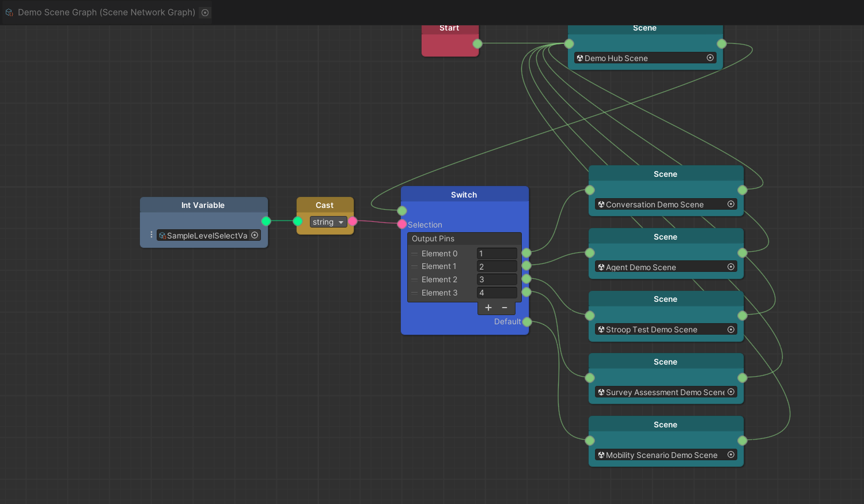Click the three-dot handle on Int Variable node
This screenshot has width=864, height=504.
151,234
